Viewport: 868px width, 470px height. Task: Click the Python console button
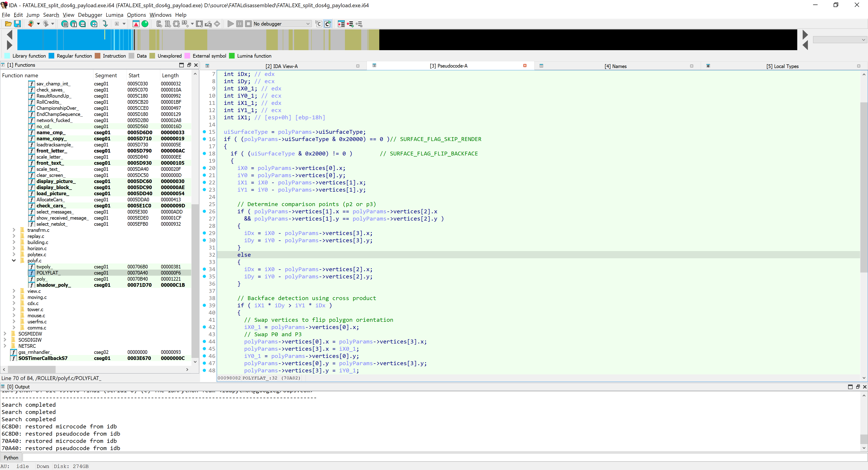[x=11, y=458]
